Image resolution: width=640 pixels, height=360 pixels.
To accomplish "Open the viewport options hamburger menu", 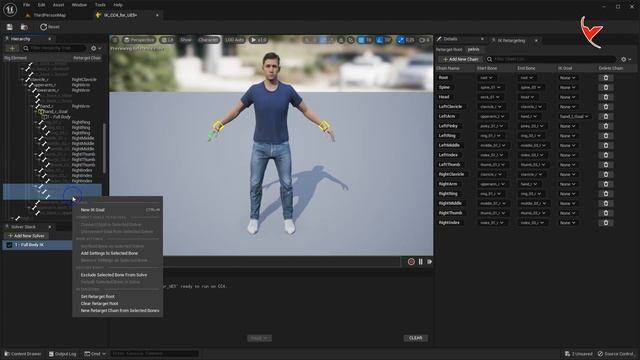I will pos(115,40).
